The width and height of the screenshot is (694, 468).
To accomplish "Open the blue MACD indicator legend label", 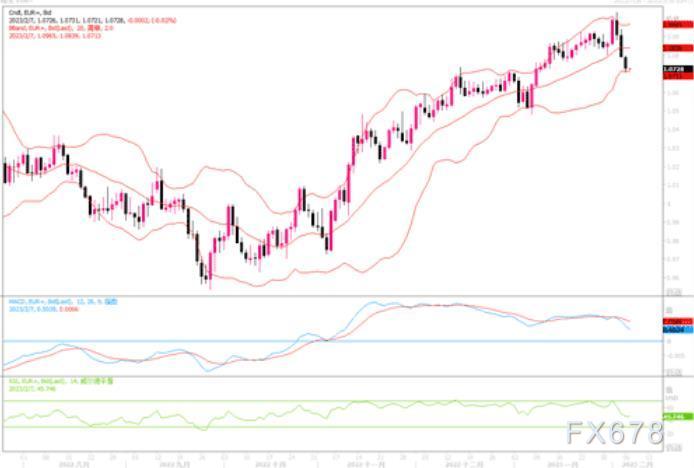I will (x=63, y=302).
